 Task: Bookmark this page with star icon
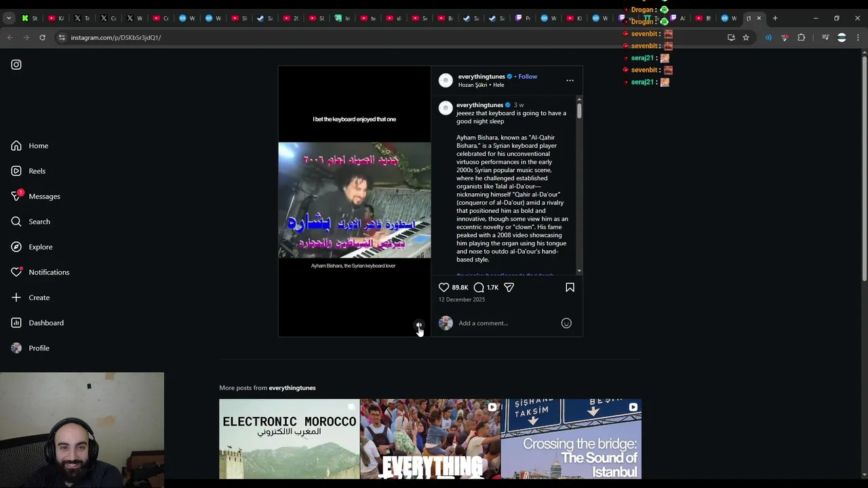click(x=746, y=37)
